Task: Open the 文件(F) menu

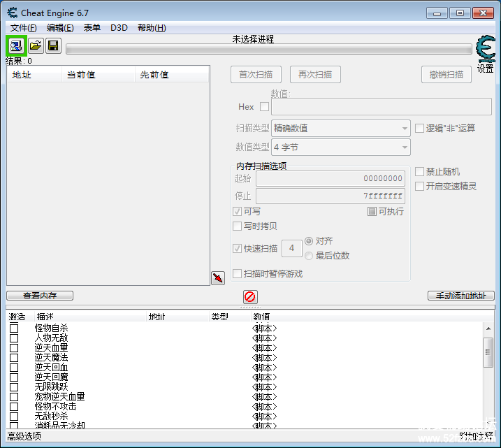Action: coord(24,28)
